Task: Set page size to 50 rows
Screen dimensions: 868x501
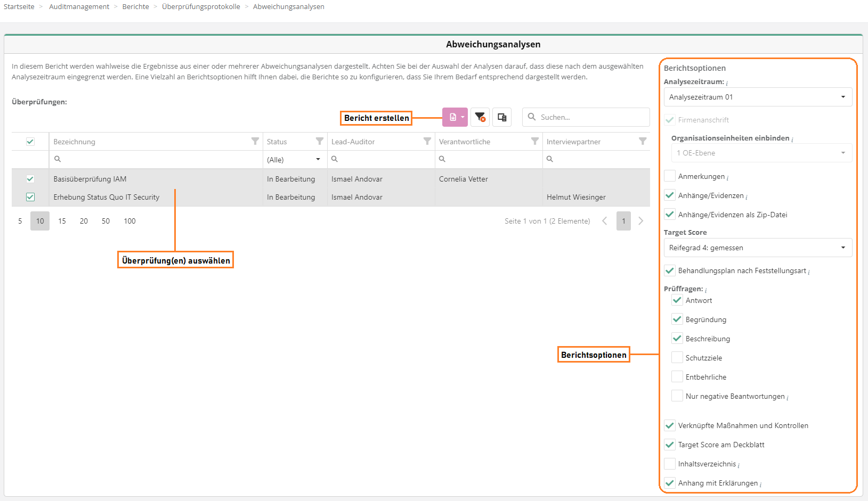Action: click(x=106, y=221)
